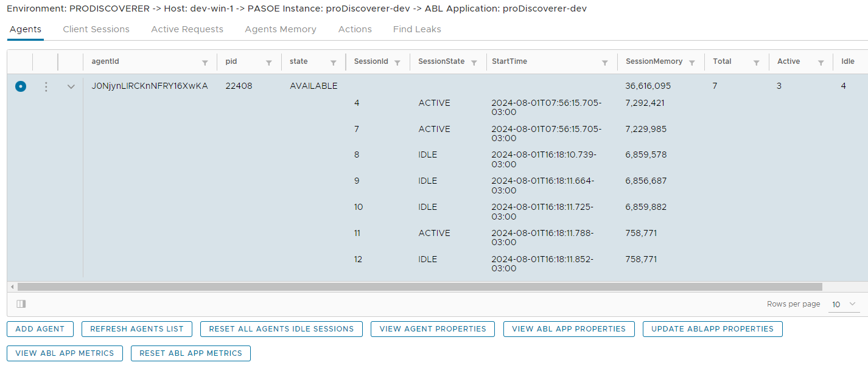This screenshot has width=868, height=368.
Task: Switch to the Client Sessions tab
Action: (x=96, y=29)
